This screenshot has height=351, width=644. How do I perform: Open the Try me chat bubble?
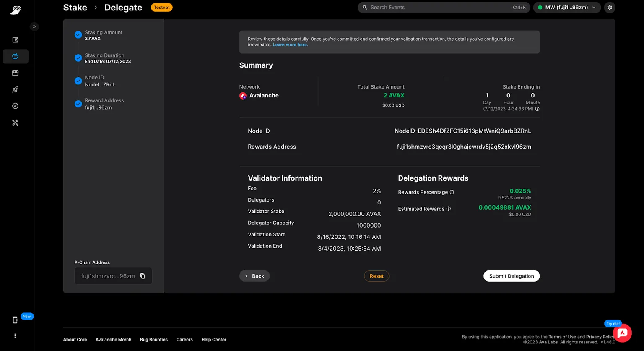(622, 333)
